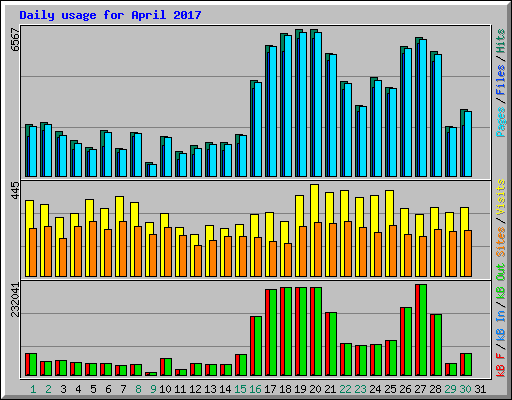The width and height of the screenshot is (512, 400).
Task: Click day 24 on the x-axis
Action: (375, 389)
